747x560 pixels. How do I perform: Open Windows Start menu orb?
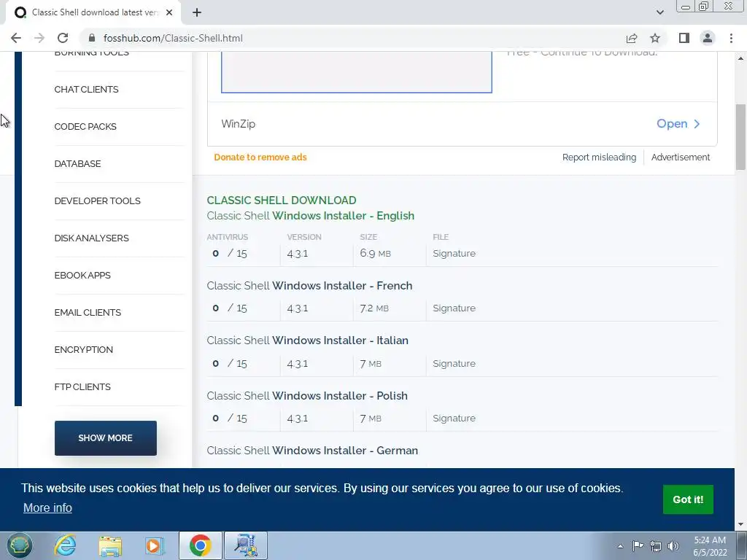19,545
